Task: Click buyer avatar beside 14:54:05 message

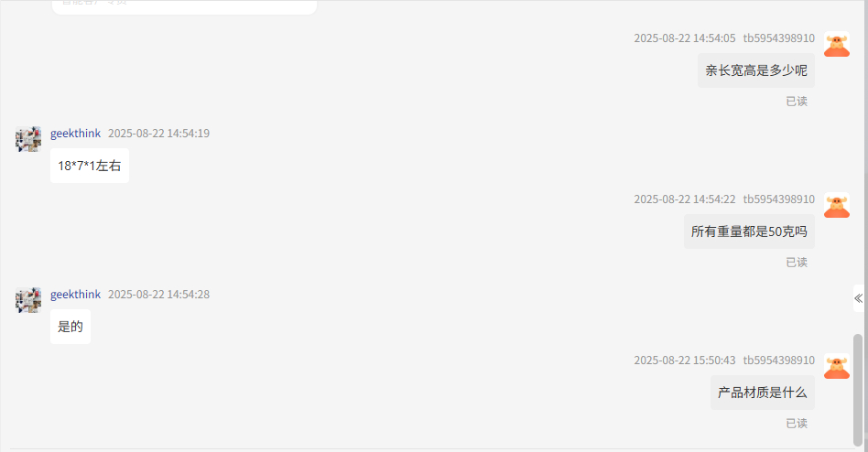Action: click(837, 44)
